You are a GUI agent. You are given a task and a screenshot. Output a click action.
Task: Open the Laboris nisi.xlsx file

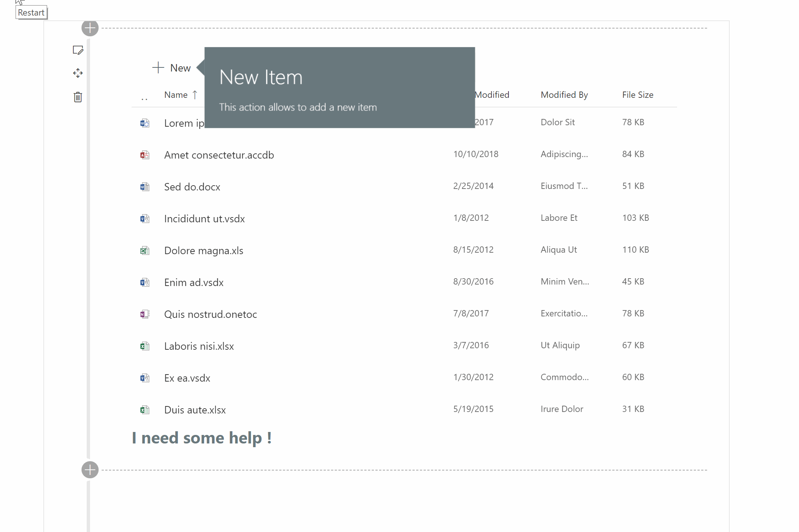click(x=199, y=346)
